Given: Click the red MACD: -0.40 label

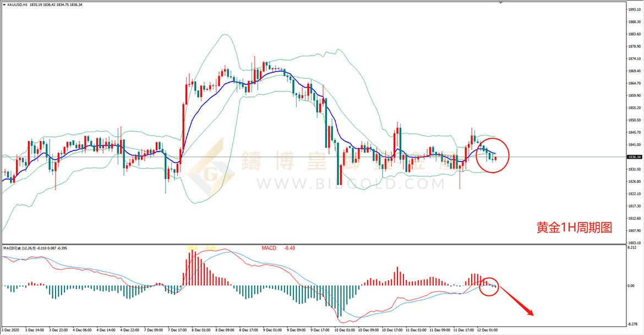Looking at the screenshot, I should tap(278, 248).
